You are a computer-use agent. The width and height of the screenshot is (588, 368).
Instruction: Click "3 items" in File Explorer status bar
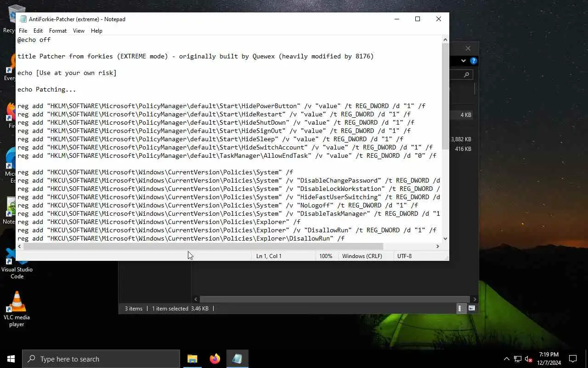coord(134,309)
